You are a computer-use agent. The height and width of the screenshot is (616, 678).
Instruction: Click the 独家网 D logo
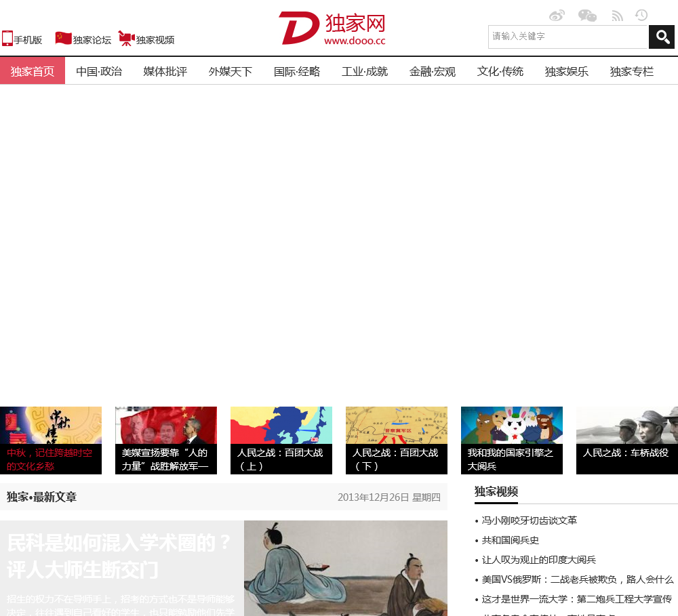point(332,28)
